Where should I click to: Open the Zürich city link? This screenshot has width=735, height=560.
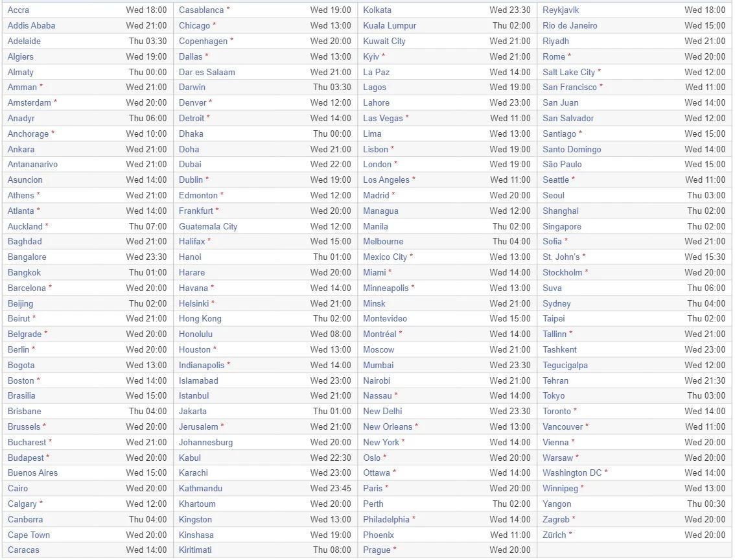click(x=555, y=535)
